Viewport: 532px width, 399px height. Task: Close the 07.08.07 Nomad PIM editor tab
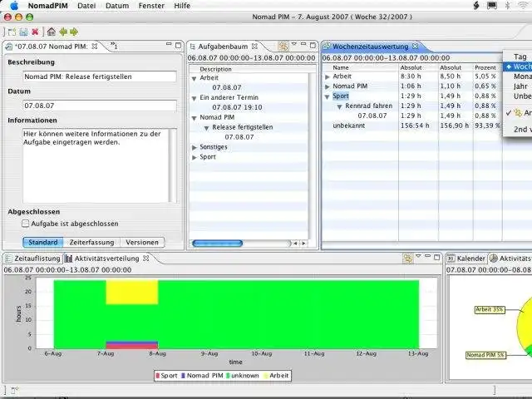click(95, 47)
